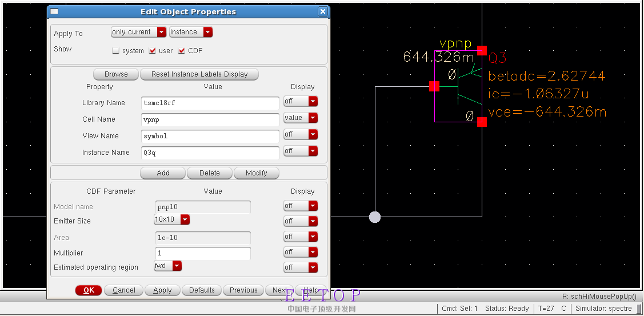The image size is (644, 316).
Task: Click the wire junction dot on schematic
Action: point(375,217)
